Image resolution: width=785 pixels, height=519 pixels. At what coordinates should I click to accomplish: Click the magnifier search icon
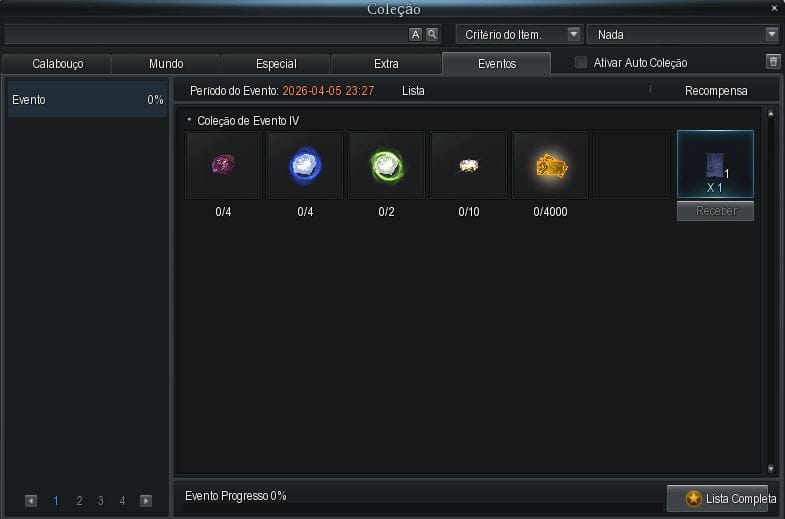point(432,34)
